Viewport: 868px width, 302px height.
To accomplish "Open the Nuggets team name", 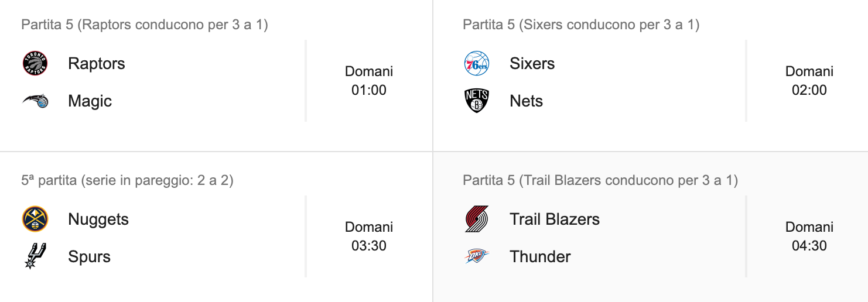I will tap(98, 219).
